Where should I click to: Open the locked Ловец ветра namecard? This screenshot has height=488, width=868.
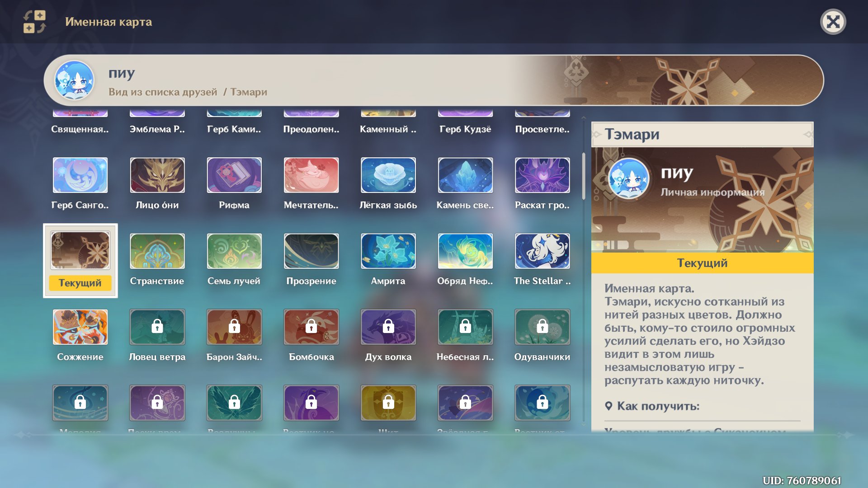pyautogui.click(x=157, y=327)
